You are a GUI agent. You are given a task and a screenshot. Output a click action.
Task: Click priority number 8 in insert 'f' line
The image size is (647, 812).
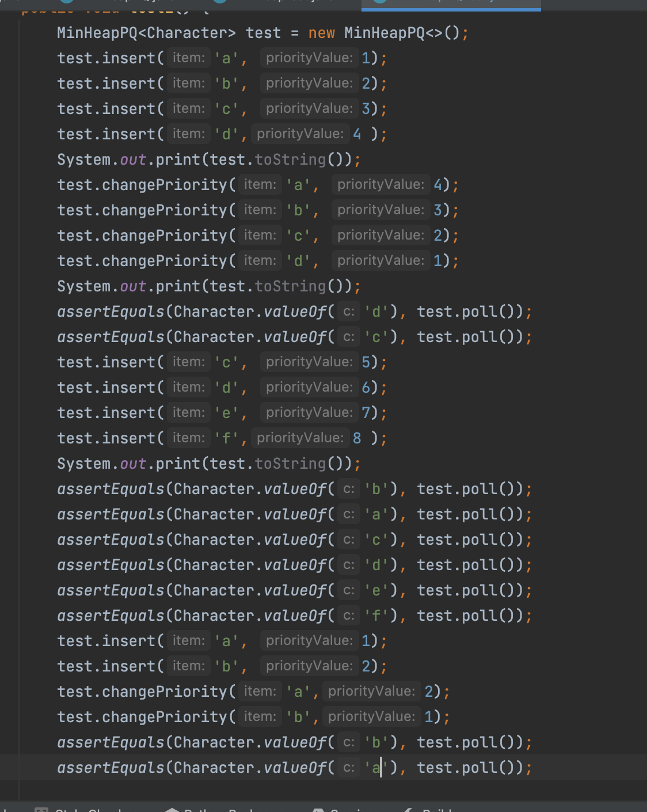(x=357, y=438)
